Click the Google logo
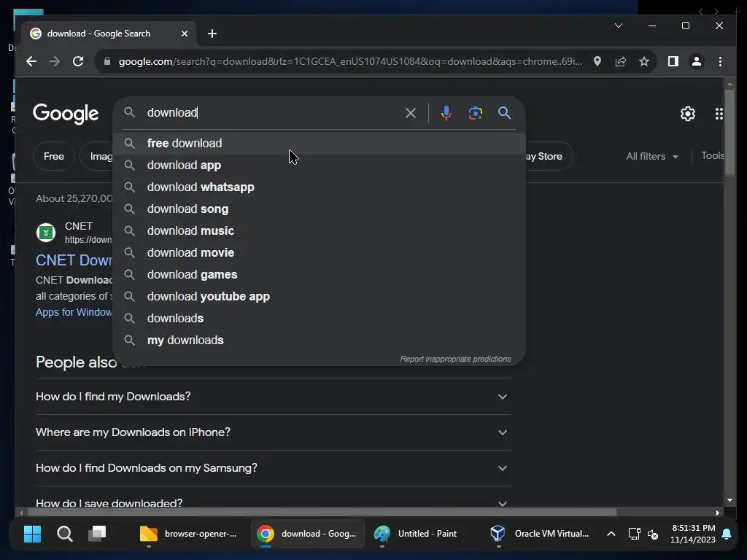The height and width of the screenshot is (560, 747). [x=66, y=114]
